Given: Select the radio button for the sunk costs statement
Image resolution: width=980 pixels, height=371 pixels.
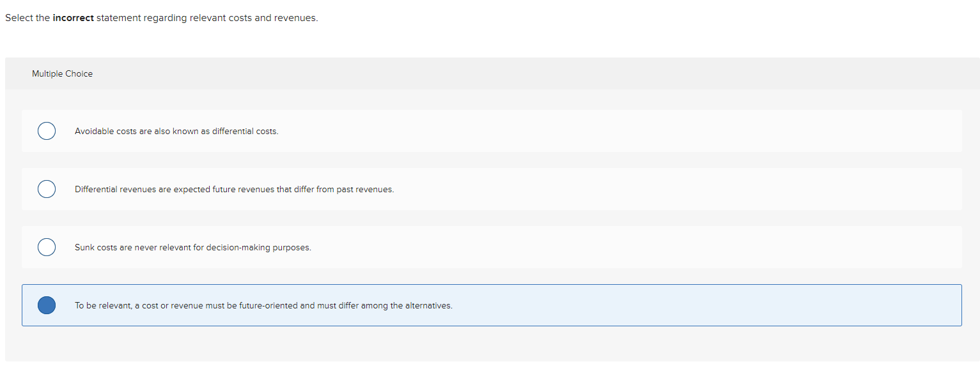Looking at the screenshot, I should [x=46, y=247].
